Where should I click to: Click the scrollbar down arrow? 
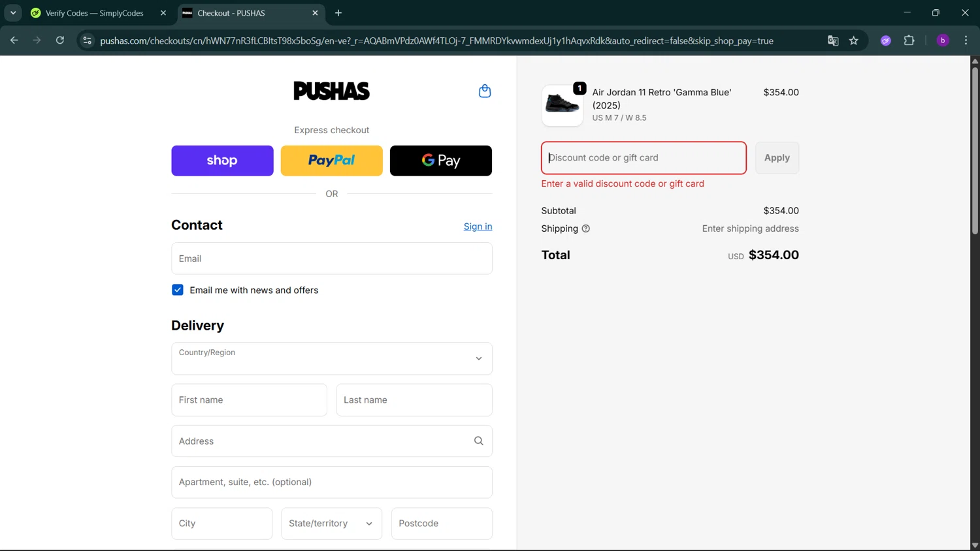(x=975, y=546)
